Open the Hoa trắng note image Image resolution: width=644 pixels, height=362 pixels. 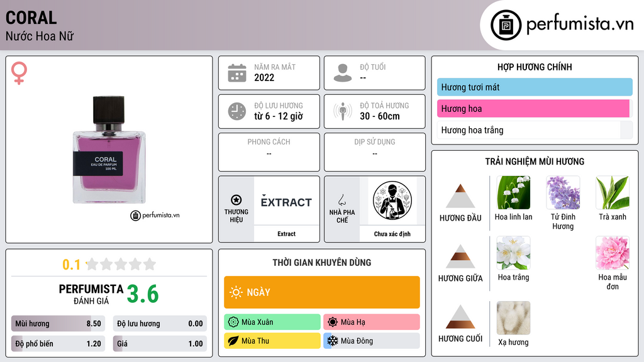click(513, 253)
